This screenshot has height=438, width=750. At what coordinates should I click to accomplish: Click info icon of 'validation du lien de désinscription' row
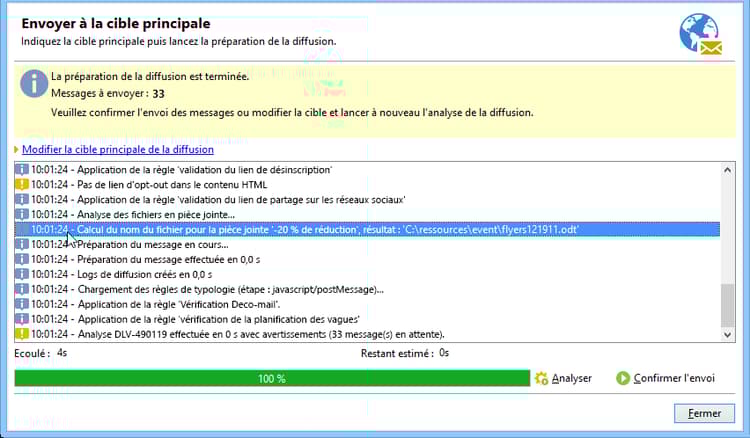click(22, 170)
